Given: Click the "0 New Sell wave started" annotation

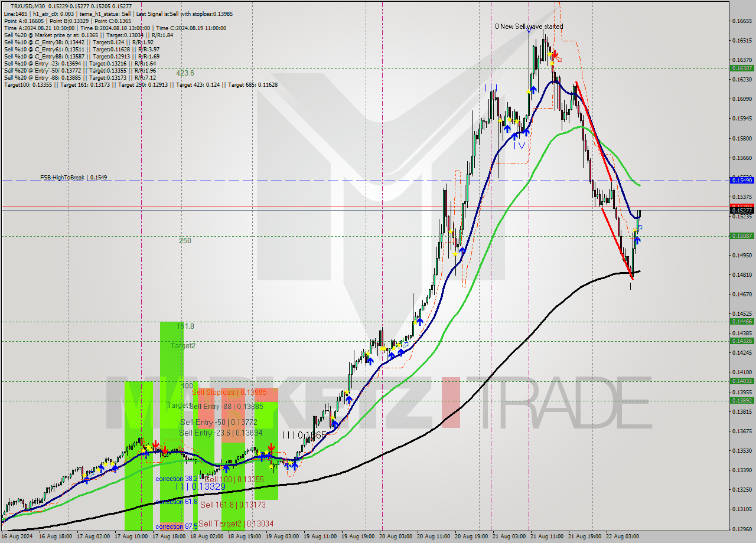Looking at the screenshot, I should 529,27.
